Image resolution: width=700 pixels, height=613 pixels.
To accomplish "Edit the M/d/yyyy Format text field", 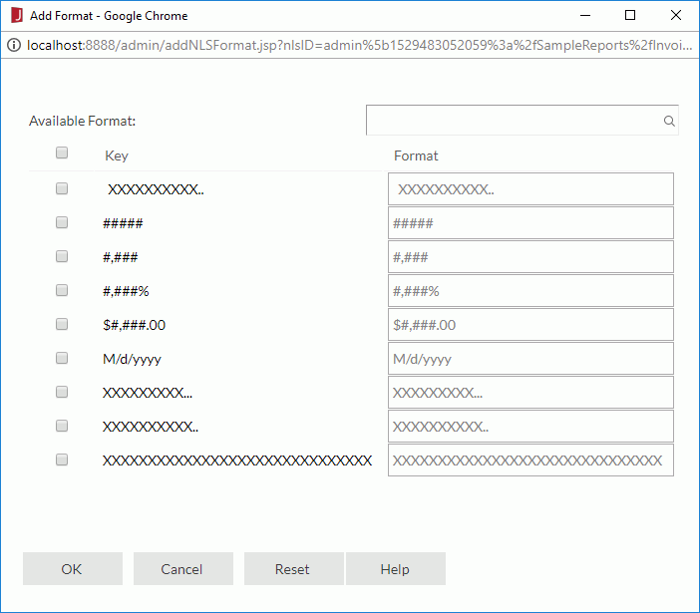I will pos(530,358).
